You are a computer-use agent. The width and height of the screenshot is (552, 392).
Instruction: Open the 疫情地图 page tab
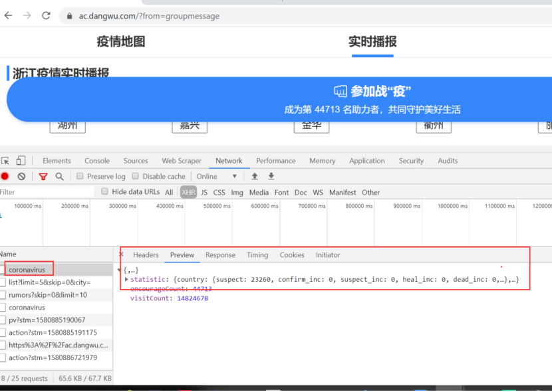(121, 41)
